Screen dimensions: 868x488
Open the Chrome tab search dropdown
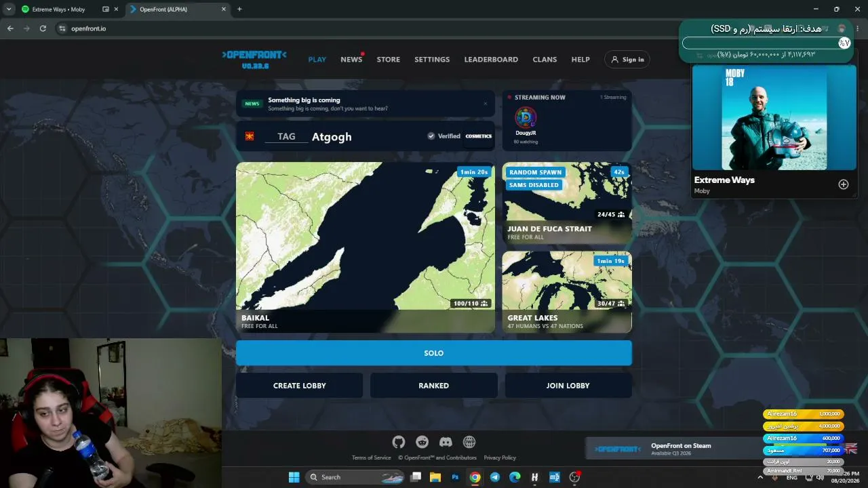[9, 9]
